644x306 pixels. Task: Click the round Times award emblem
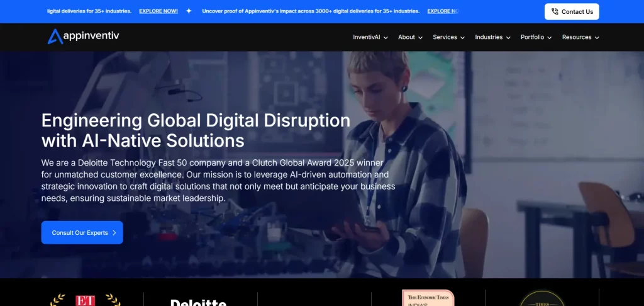541,298
